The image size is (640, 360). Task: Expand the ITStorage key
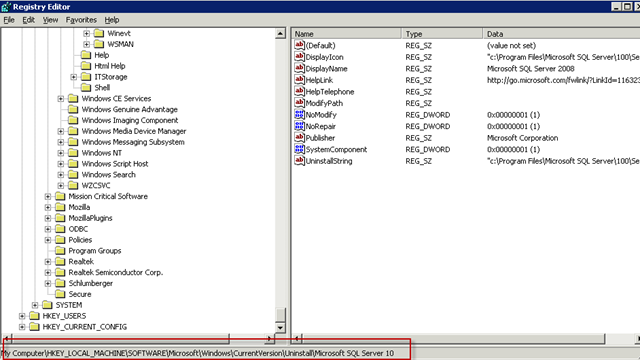pos(73,77)
